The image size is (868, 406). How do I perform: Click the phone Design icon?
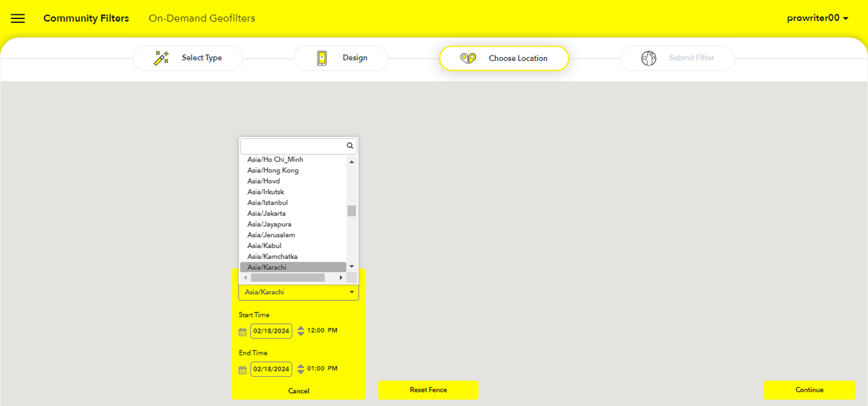pyautogui.click(x=322, y=58)
